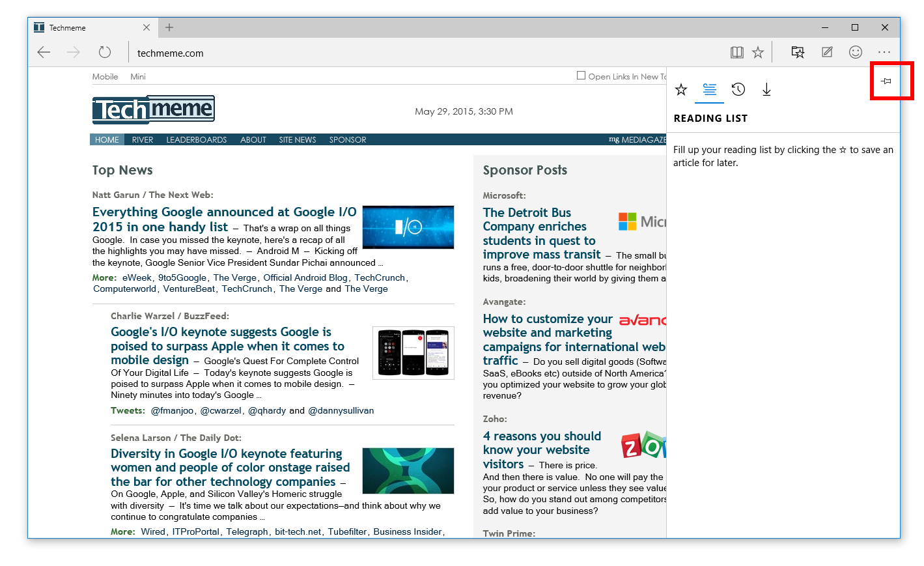
Task: Pin the Hub pane open
Action: pyautogui.click(x=886, y=81)
